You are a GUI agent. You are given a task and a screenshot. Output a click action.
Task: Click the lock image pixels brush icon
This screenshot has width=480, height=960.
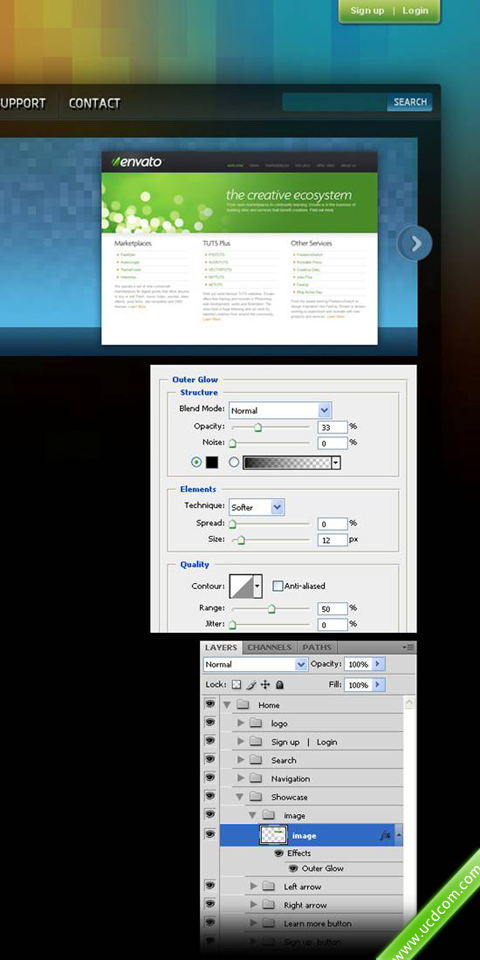pyautogui.click(x=252, y=684)
